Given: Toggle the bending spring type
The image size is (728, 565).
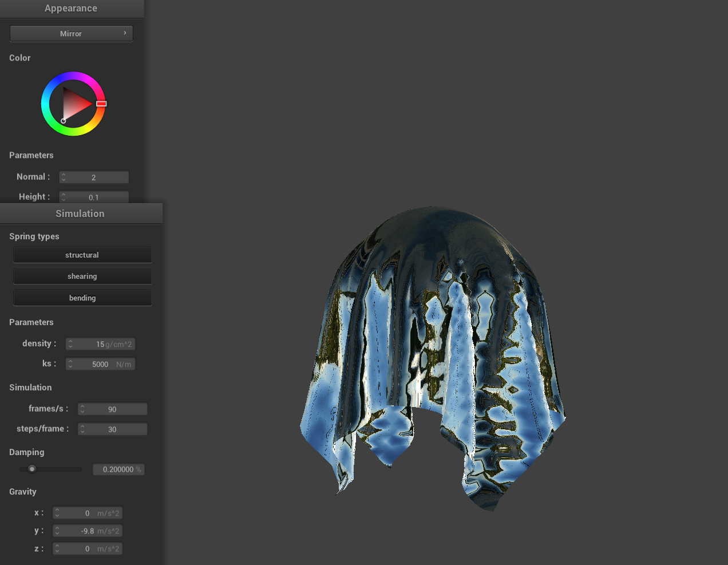Looking at the screenshot, I should click(x=82, y=298).
